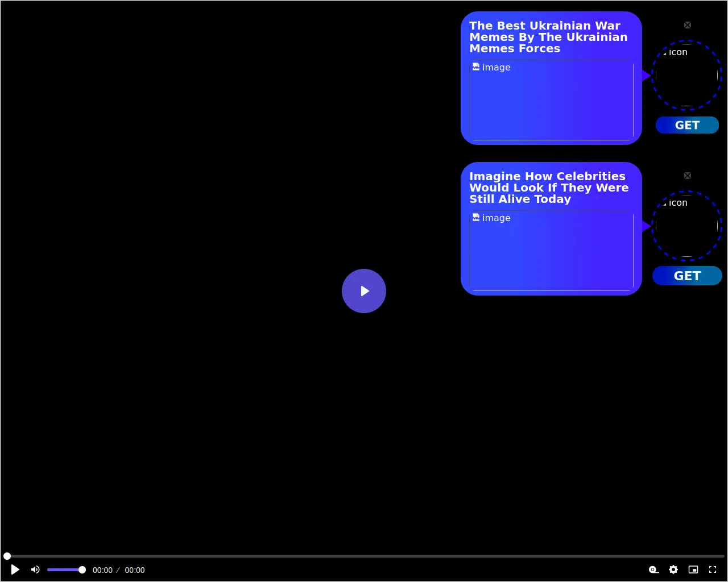Click the video progress seek bar
Image resolution: width=728 pixels, height=582 pixels.
point(364,556)
